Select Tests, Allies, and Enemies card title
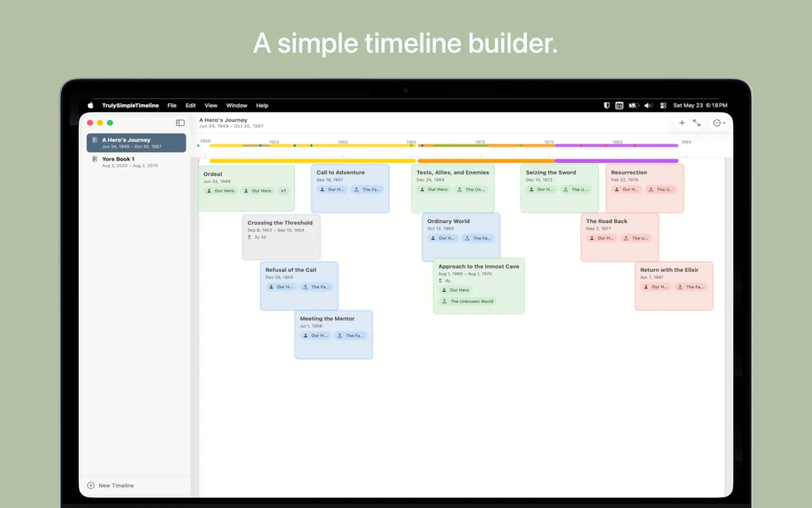The image size is (812, 508). pyautogui.click(x=453, y=172)
